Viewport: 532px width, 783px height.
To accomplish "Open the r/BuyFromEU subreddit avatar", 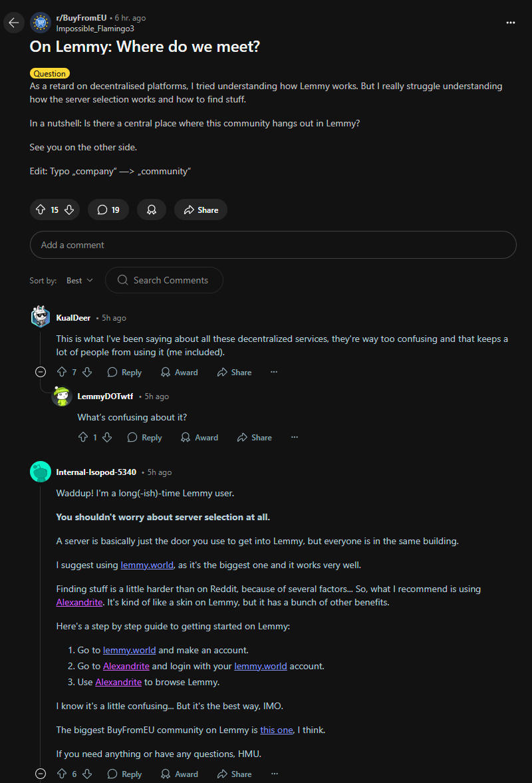I will click(41, 23).
